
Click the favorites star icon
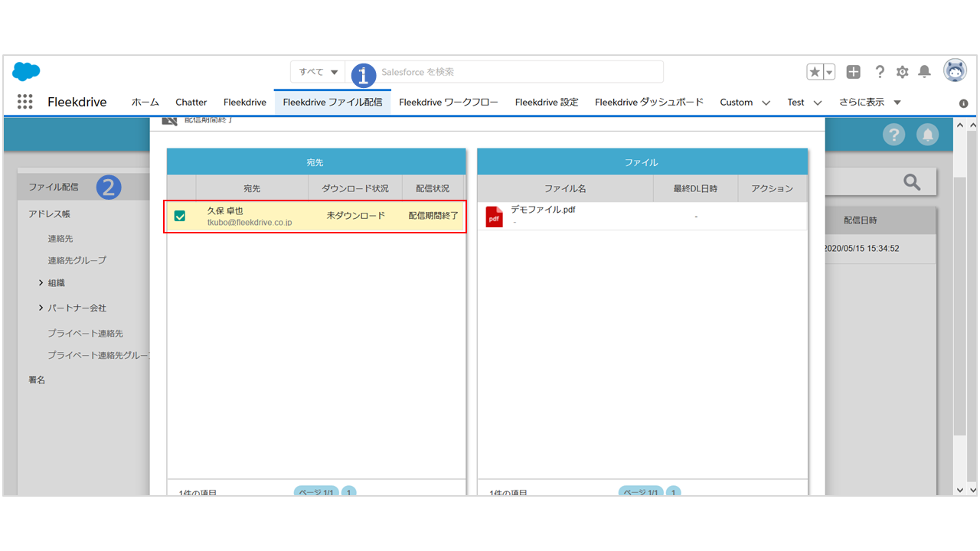pos(815,72)
